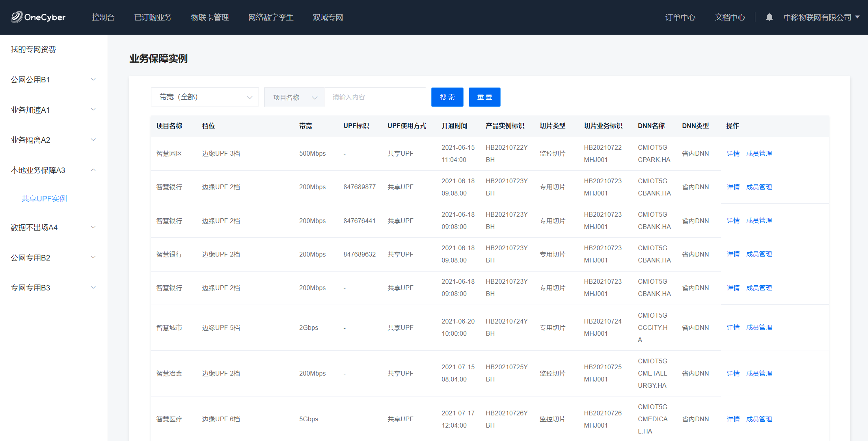868x441 pixels.
Task: Open 详情 for the 智慧园区 row
Action: click(x=733, y=154)
